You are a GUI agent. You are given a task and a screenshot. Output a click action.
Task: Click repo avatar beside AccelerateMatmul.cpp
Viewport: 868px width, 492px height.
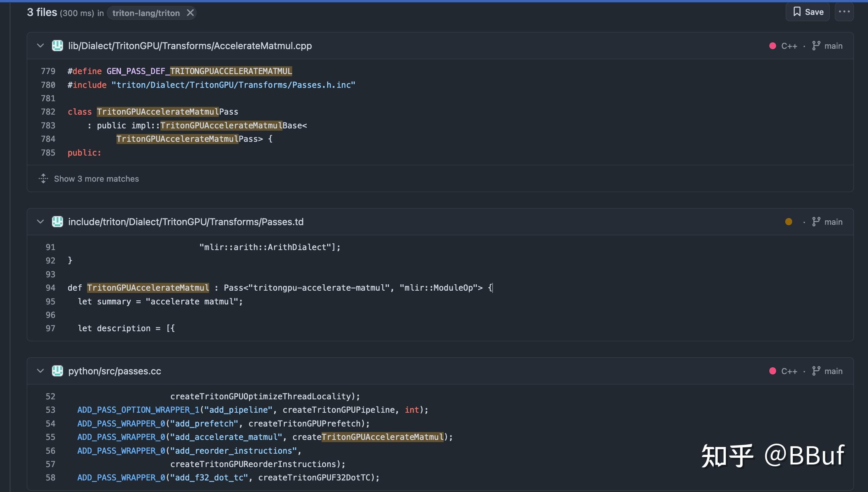pos(57,46)
